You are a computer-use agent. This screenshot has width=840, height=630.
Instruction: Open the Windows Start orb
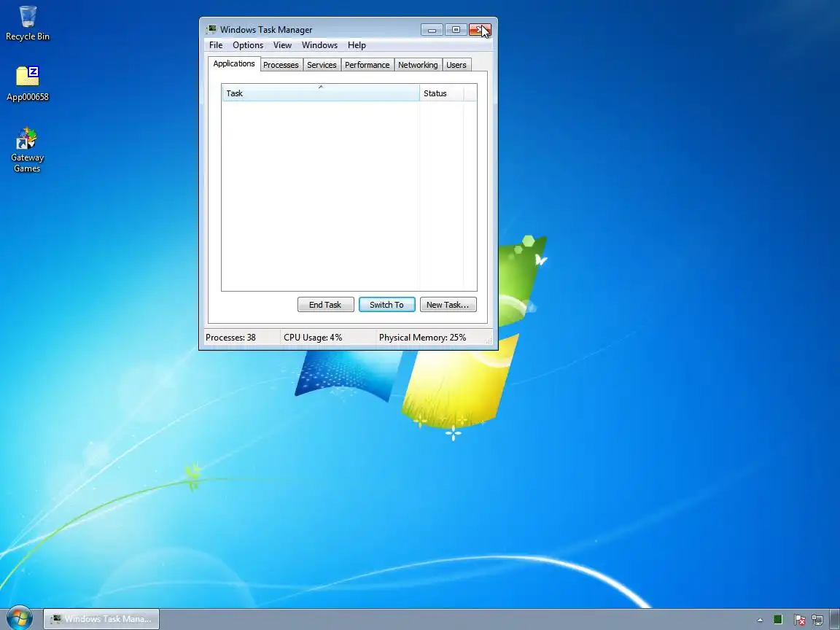click(20, 618)
